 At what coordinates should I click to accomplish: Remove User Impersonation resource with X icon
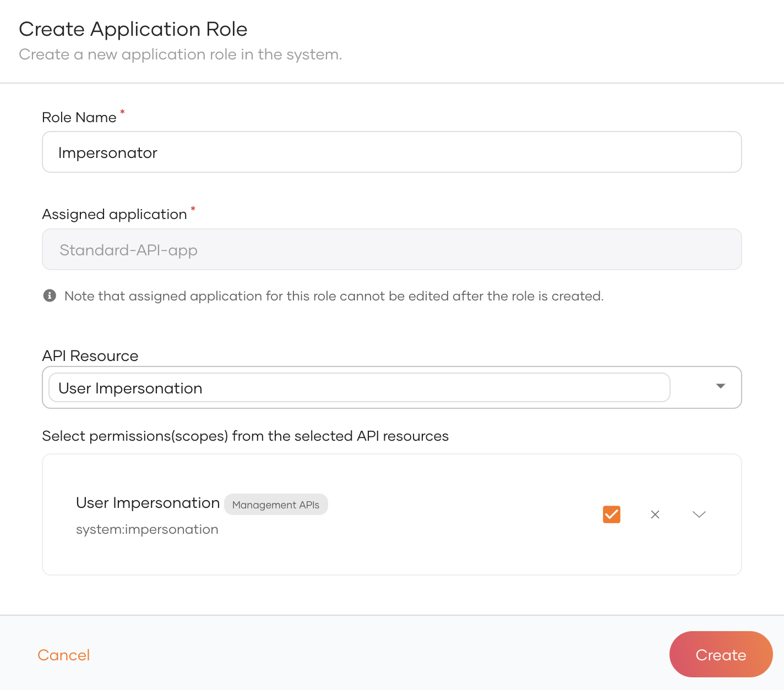(x=655, y=514)
